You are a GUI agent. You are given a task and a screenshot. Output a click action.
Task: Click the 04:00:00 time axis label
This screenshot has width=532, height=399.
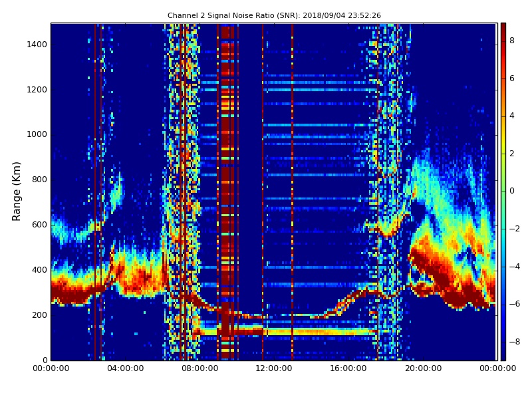pyautogui.click(x=126, y=368)
